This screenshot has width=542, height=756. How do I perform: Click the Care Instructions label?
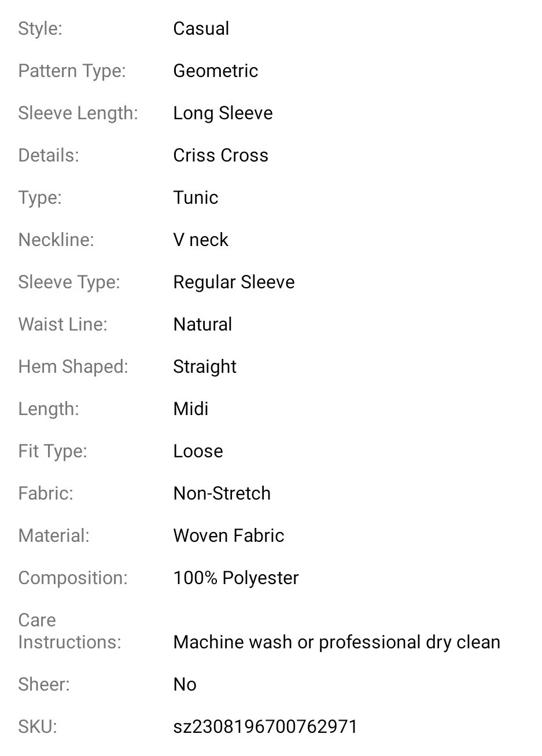(69, 631)
